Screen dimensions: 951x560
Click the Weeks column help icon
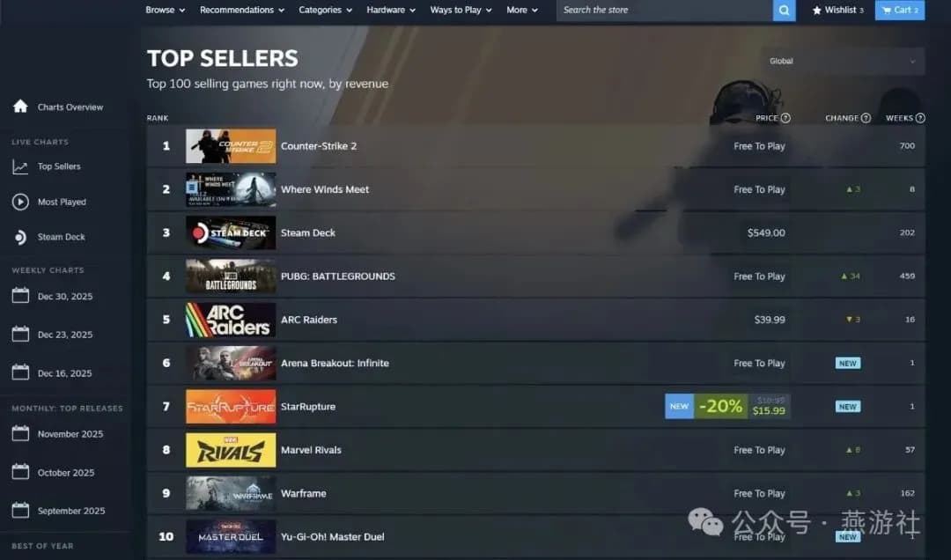(x=920, y=118)
